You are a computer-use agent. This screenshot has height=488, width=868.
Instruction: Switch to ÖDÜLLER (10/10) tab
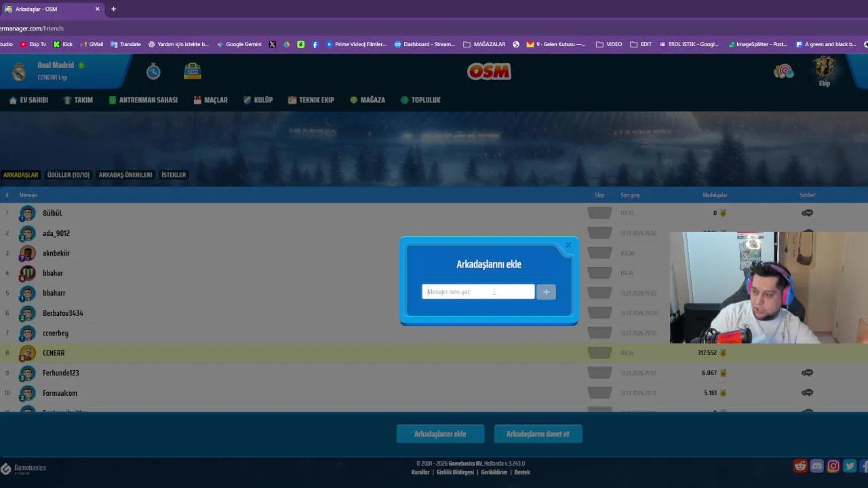click(x=68, y=175)
